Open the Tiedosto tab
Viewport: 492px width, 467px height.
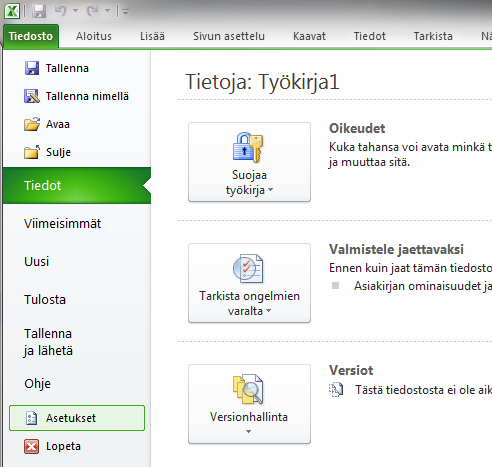click(x=31, y=36)
